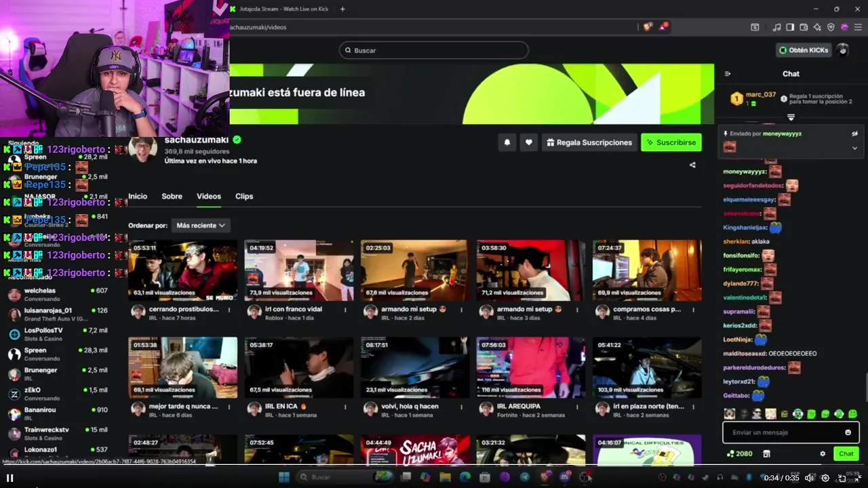
Task: Open the channel shop icon below chat
Action: [x=767, y=453]
